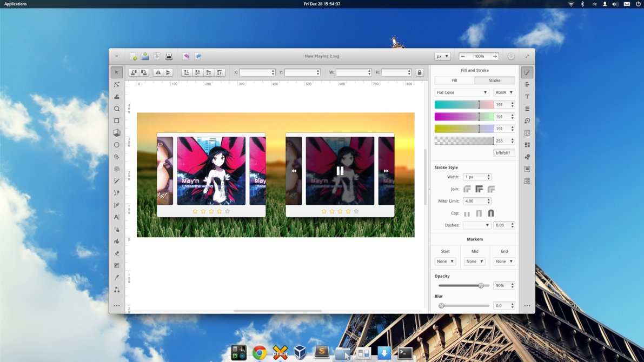Adjust the Blur slider
644x362 pixels.
click(464, 305)
